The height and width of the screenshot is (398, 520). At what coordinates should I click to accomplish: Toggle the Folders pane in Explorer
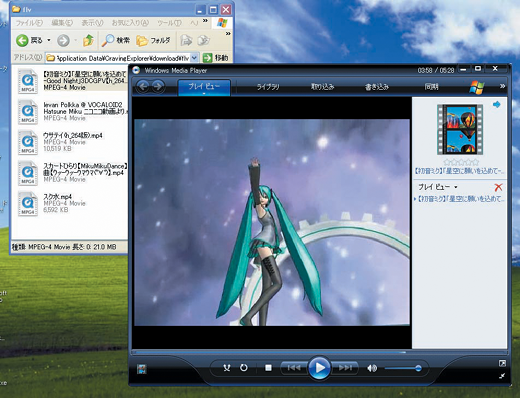[153, 40]
